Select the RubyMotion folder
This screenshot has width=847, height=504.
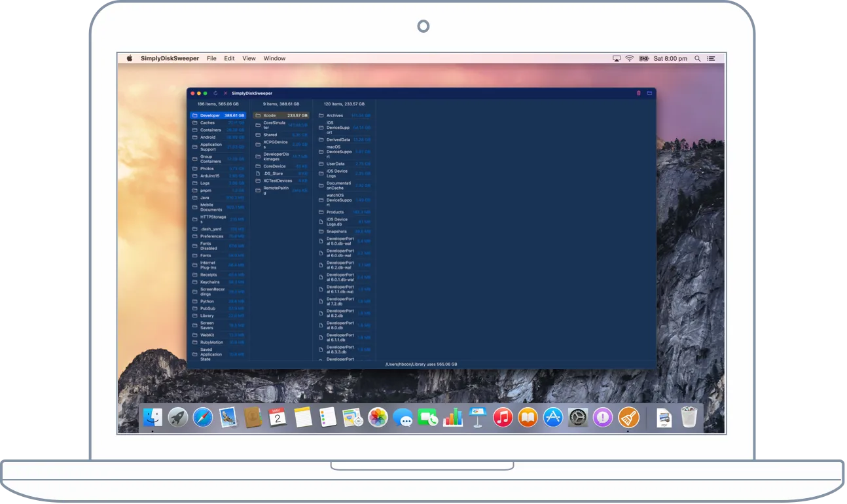218,342
